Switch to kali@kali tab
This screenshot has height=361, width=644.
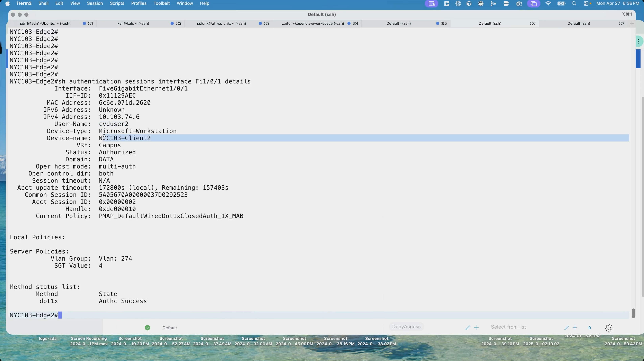(x=141, y=23)
